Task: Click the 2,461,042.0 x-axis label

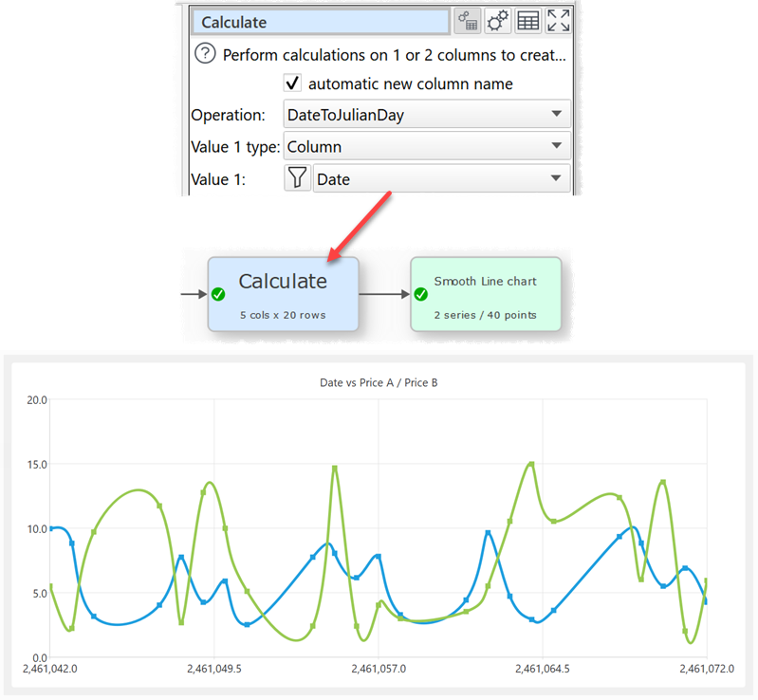Action: coord(49,669)
